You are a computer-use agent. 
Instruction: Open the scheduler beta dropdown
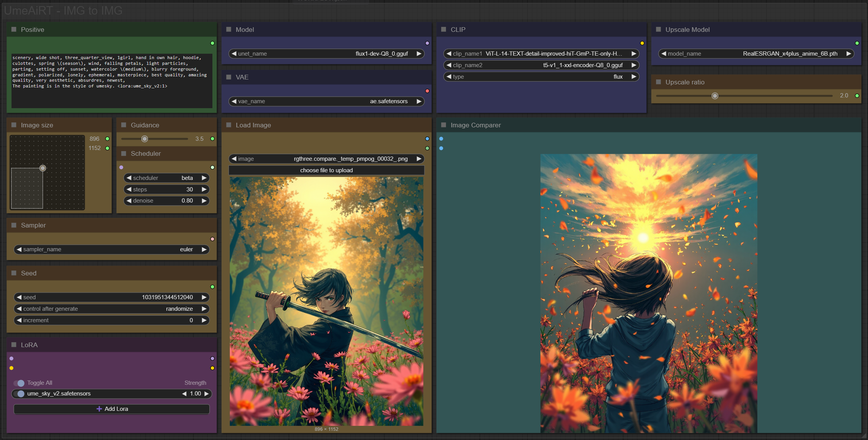tap(166, 178)
